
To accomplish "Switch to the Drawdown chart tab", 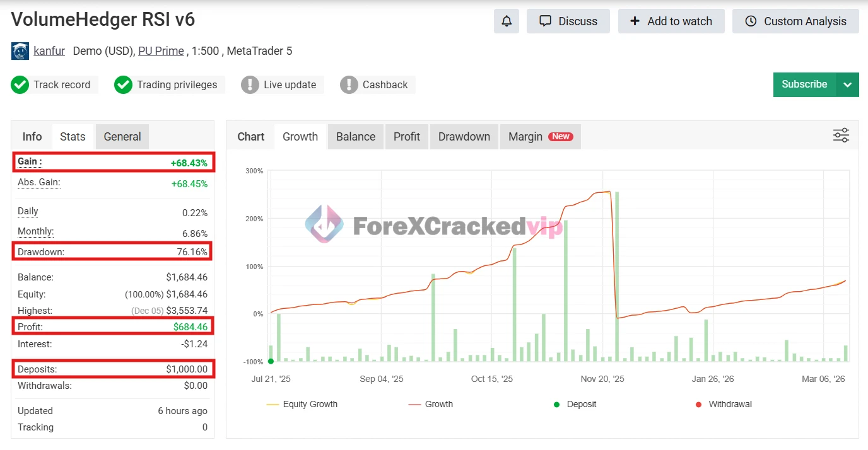I will 464,137.
